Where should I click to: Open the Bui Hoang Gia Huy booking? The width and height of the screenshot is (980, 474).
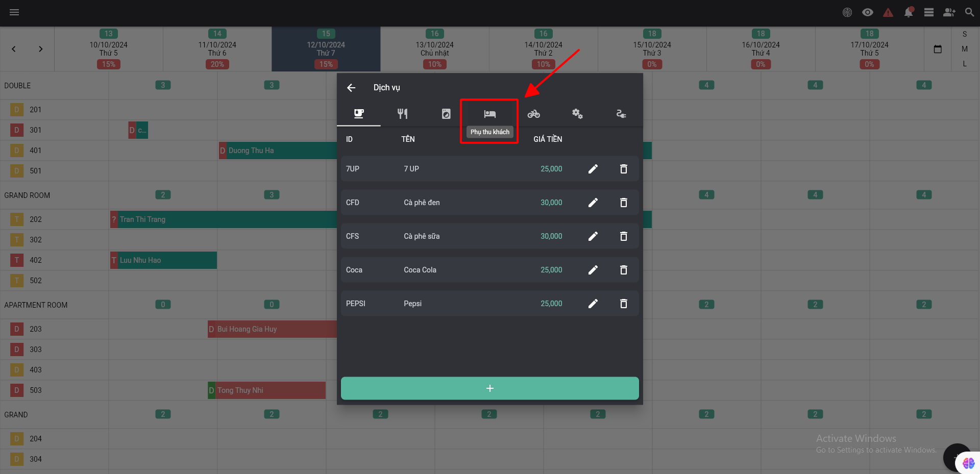[x=272, y=329]
